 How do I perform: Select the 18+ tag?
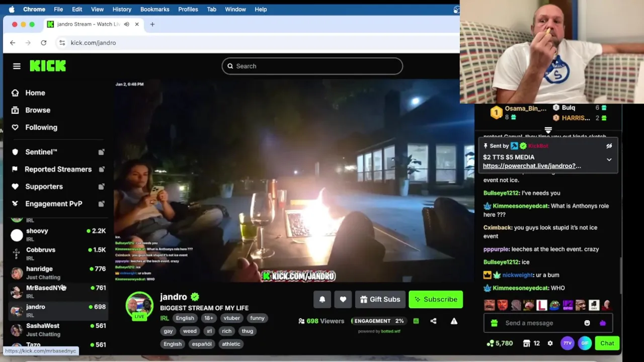pyautogui.click(x=208, y=318)
